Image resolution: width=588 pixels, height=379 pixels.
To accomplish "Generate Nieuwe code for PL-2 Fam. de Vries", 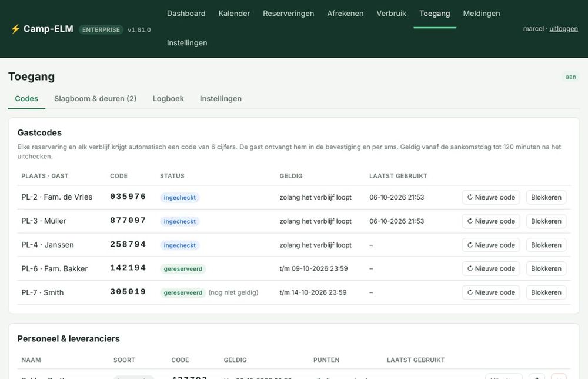I will tap(490, 197).
